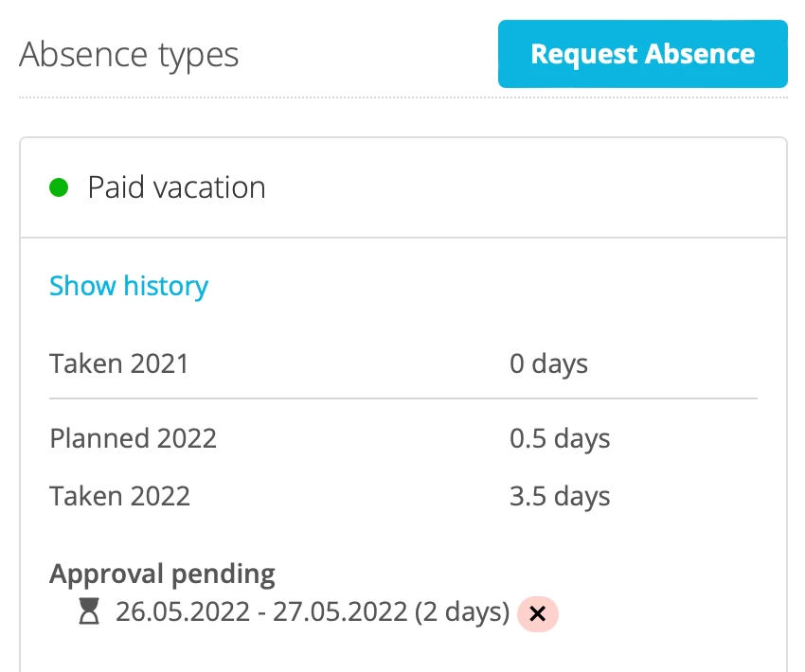Click the Request Absence button

tap(642, 54)
